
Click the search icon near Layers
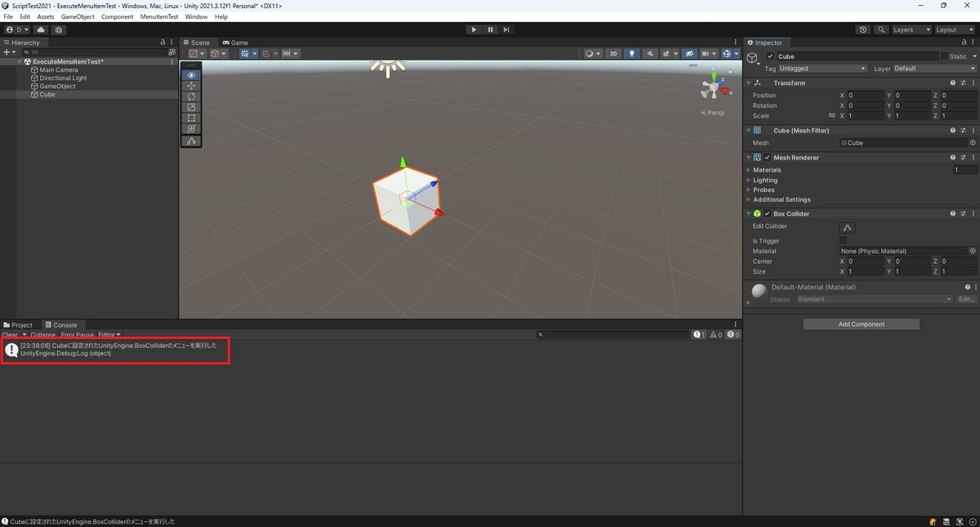[x=881, y=29]
